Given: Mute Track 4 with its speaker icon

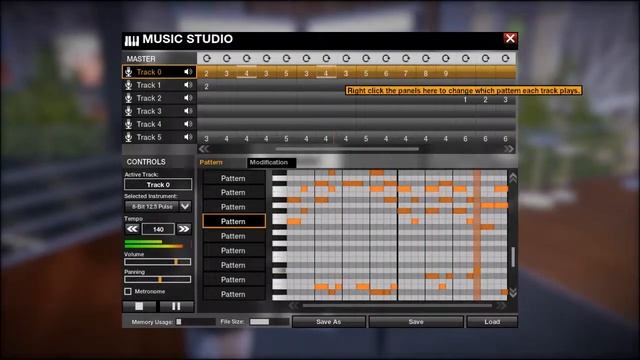Looking at the screenshot, I should [188, 124].
